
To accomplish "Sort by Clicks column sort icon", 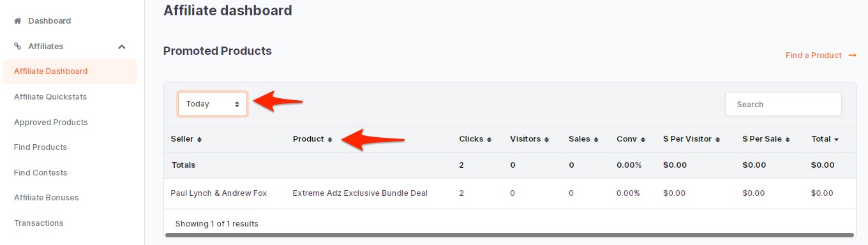I will point(489,140).
